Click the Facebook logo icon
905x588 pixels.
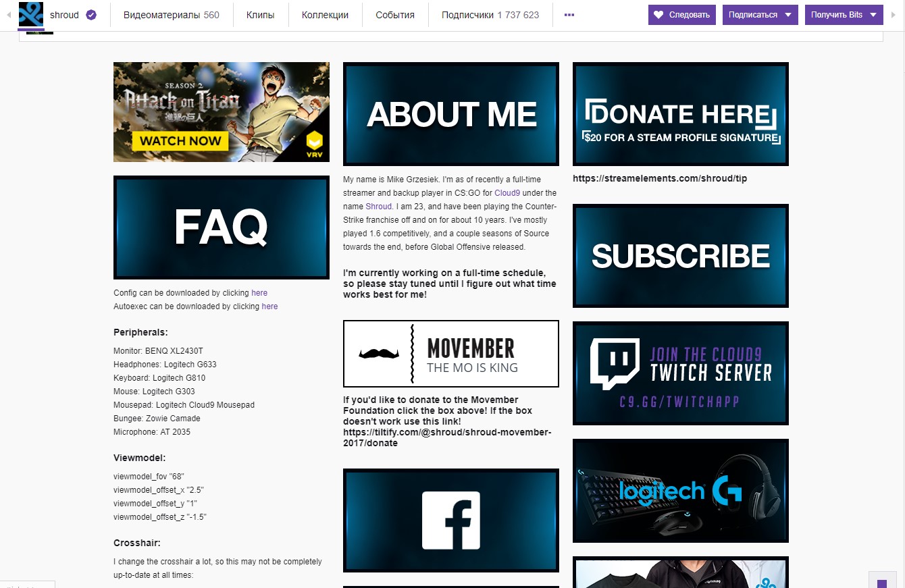coord(451,520)
